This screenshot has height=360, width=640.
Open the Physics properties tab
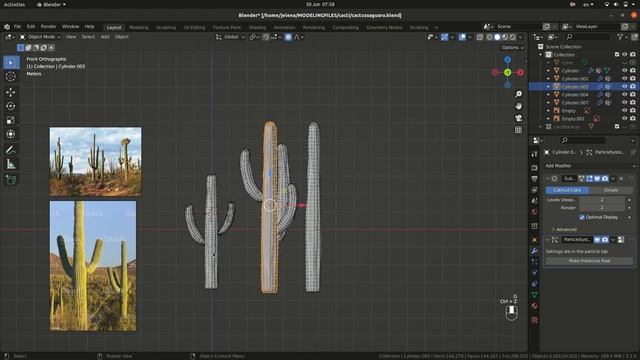click(x=534, y=273)
